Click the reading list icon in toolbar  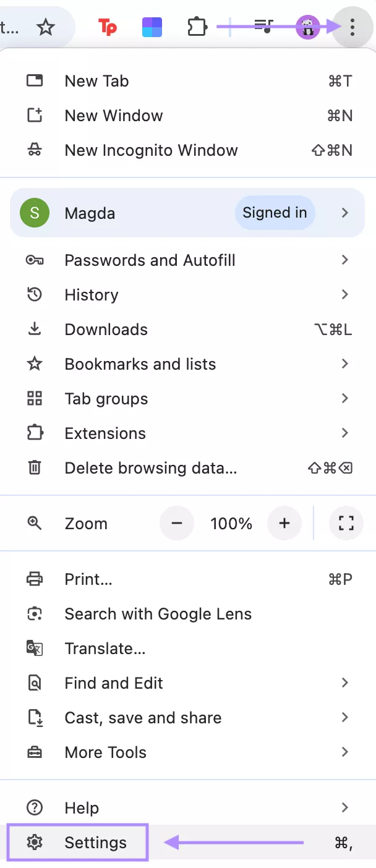click(x=265, y=27)
